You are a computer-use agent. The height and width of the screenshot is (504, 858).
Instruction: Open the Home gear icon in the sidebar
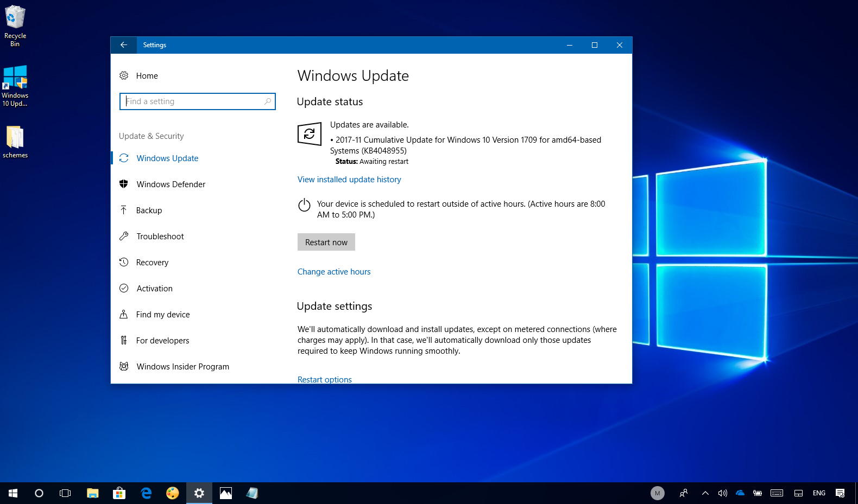pos(124,75)
